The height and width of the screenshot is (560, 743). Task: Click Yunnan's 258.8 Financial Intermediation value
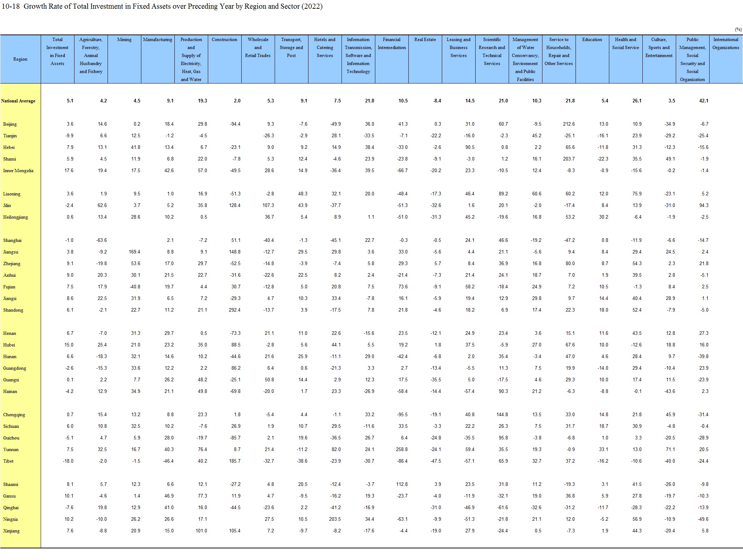[x=401, y=450]
